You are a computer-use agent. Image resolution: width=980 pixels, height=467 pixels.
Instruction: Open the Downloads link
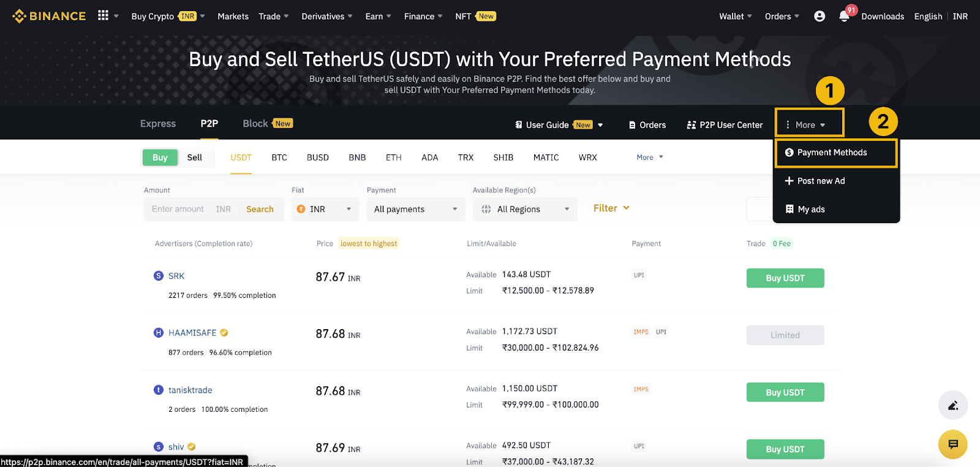pyautogui.click(x=883, y=17)
